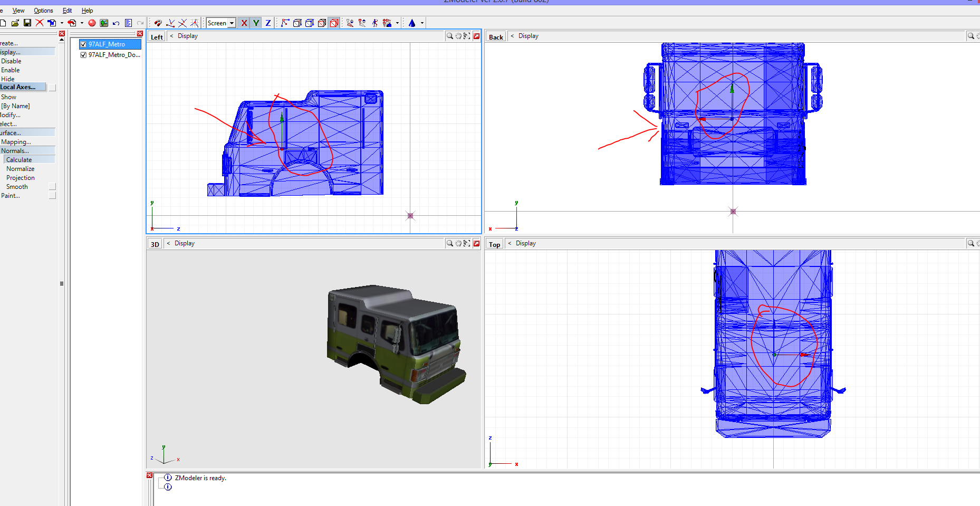Click the magnifier zoom icon in Left viewport
Viewport: 980px width, 506px height.
pos(449,36)
